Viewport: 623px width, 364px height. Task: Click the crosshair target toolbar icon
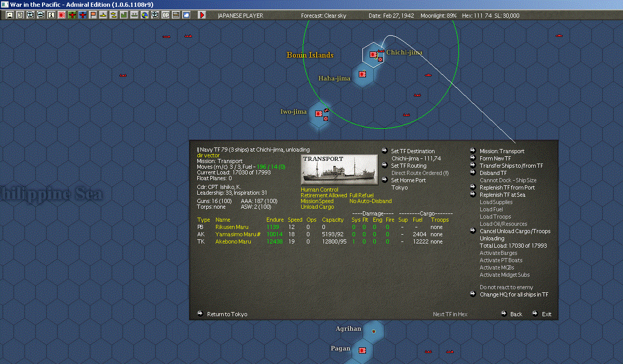coord(155,16)
